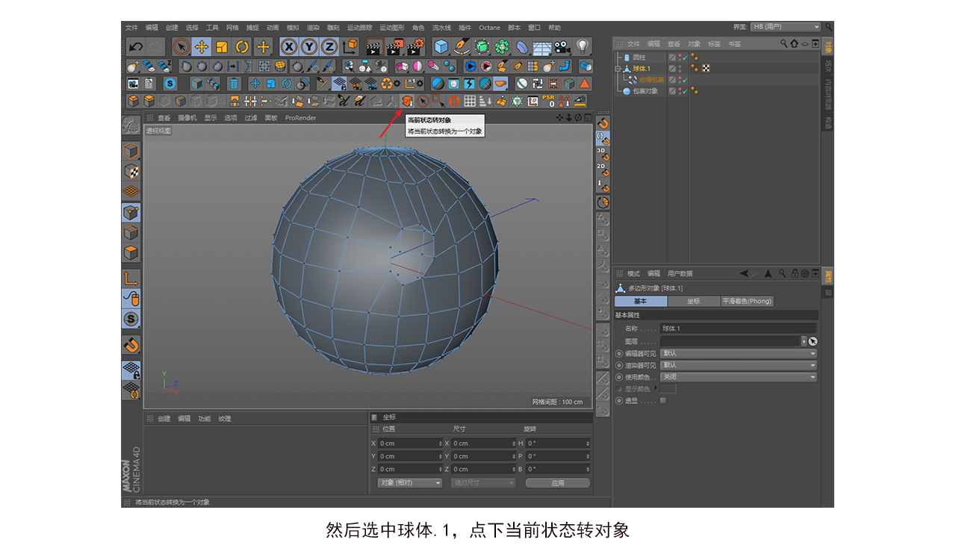
Task: Open the ProRender viewport menu
Action: coord(300,118)
